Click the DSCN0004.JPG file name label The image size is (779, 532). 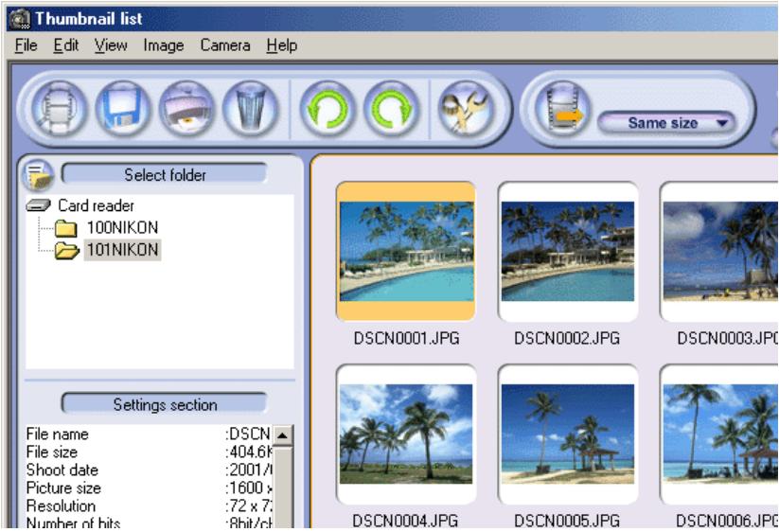tap(405, 521)
